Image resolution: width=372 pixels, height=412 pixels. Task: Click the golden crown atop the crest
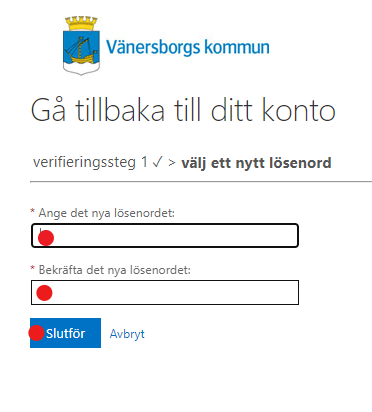pyautogui.click(x=81, y=24)
